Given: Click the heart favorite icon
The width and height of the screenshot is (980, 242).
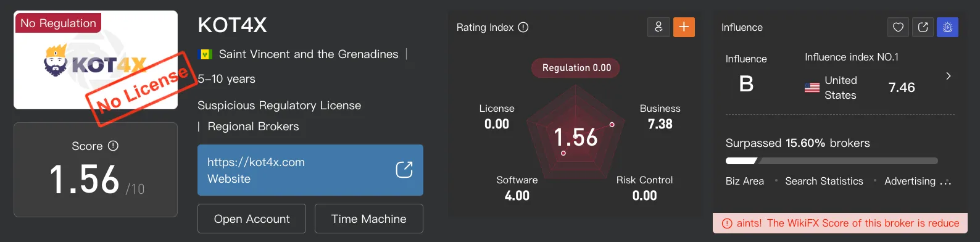Looking at the screenshot, I should point(899,27).
